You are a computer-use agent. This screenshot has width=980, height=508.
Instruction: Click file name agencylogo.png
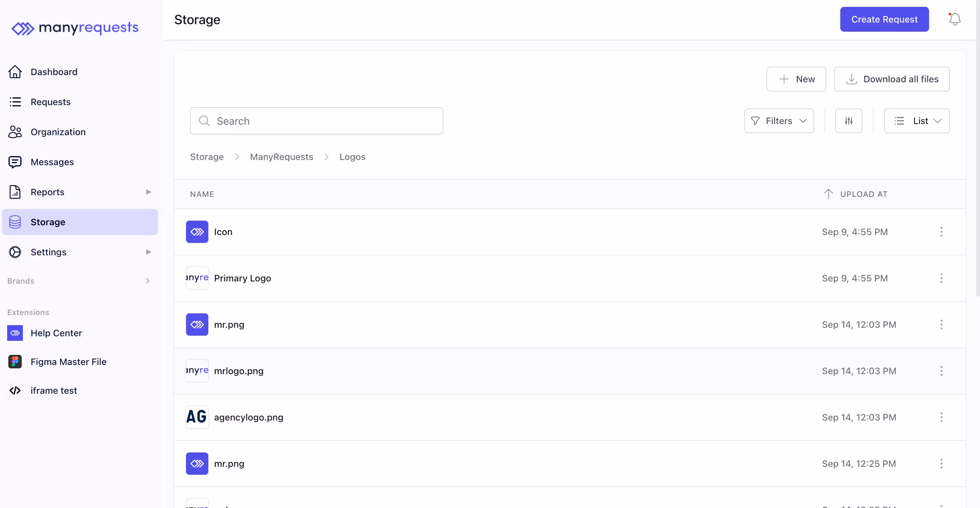tap(248, 418)
